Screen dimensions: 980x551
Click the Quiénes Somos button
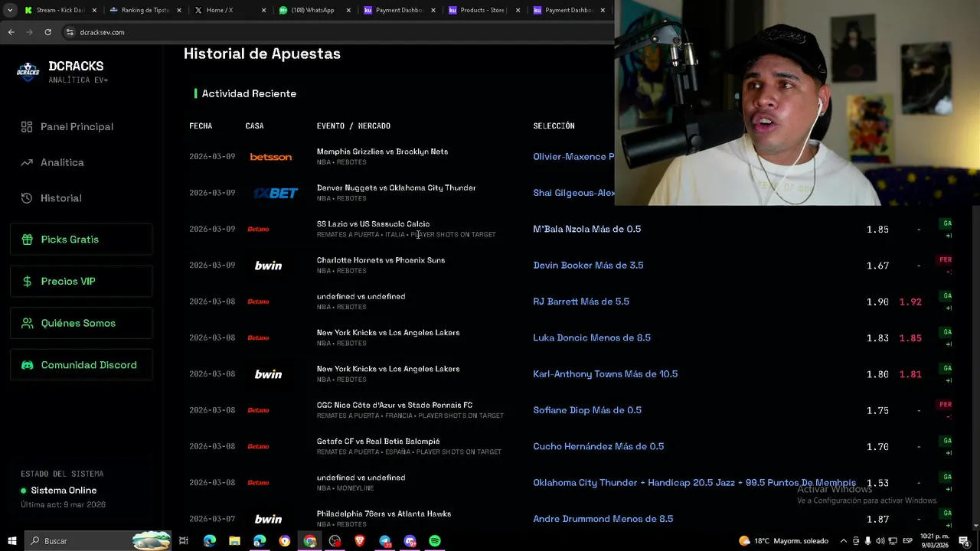(81, 323)
